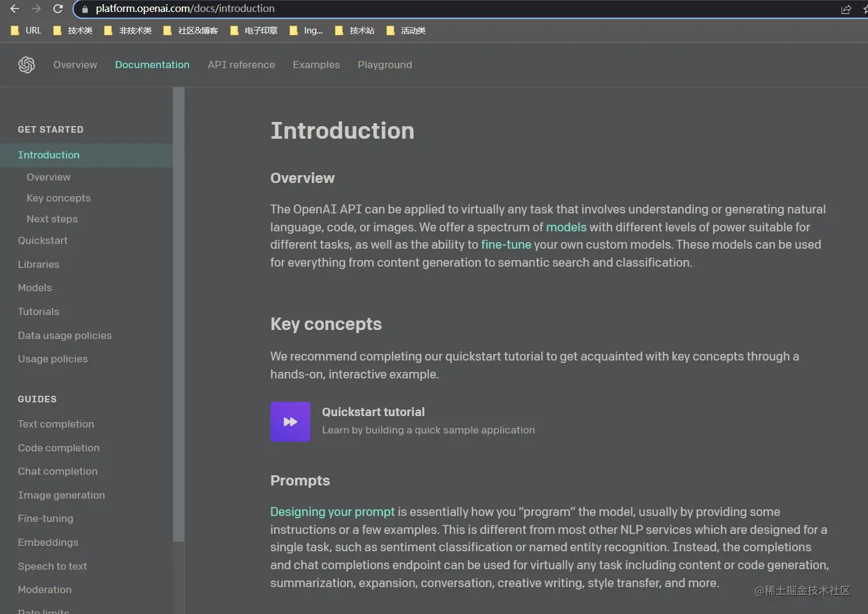Screen dimensions: 868x614
Task: Open the URL bookmark folder
Action: 26,30
